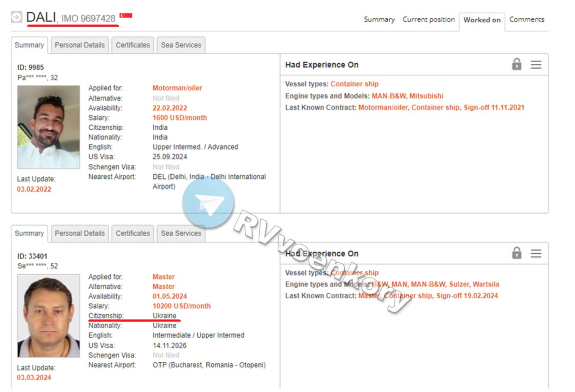Open Personal Details tab for ID 9985
Image resolution: width=575 pixels, height=392 pixels.
coord(80,45)
